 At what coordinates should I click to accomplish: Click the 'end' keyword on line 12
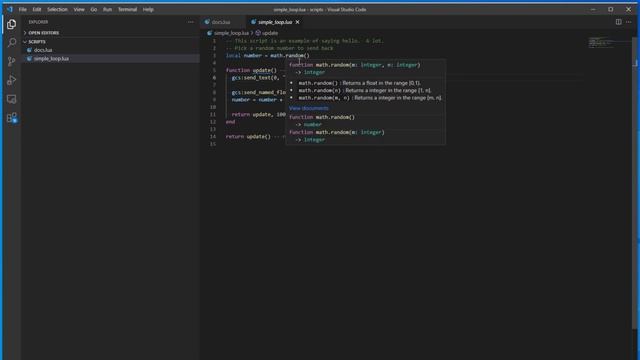pyautogui.click(x=230, y=122)
